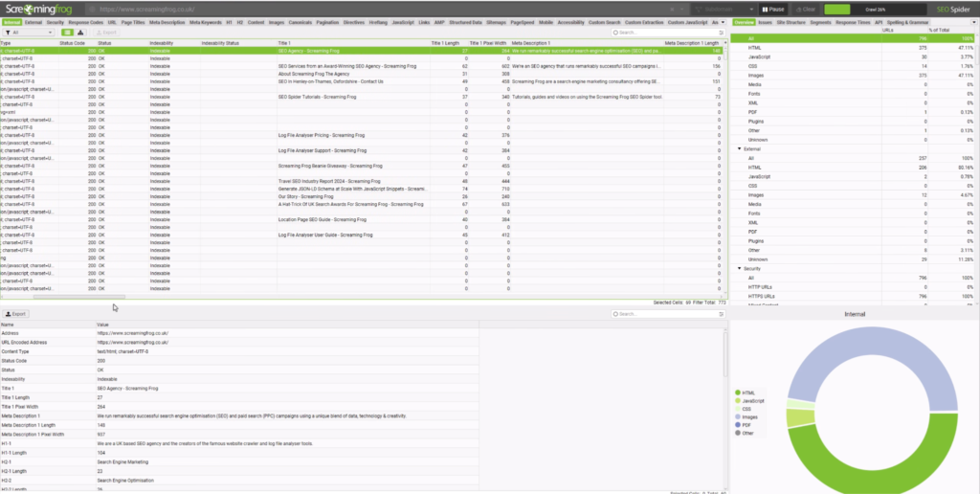Switch to list view in main panel
980x494 pixels.
tap(68, 33)
